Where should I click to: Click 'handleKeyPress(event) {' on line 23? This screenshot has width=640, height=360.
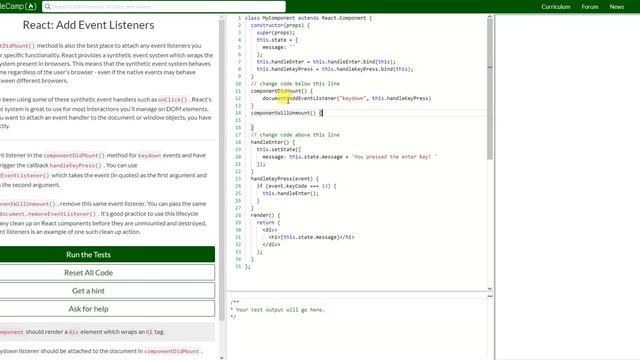tap(284, 179)
